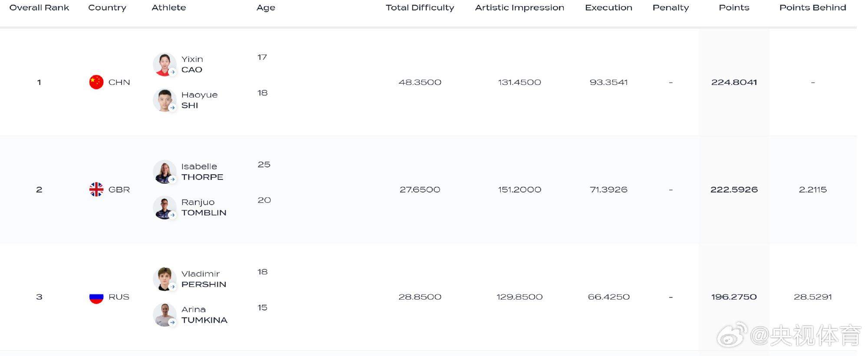
Task: Click the Great Britain flag icon
Action: tap(96, 189)
